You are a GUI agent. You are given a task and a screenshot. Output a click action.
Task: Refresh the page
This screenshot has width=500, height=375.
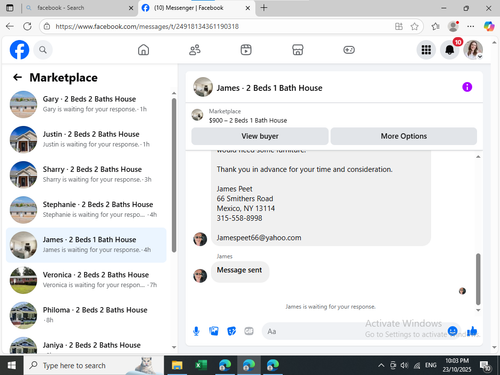28,26
